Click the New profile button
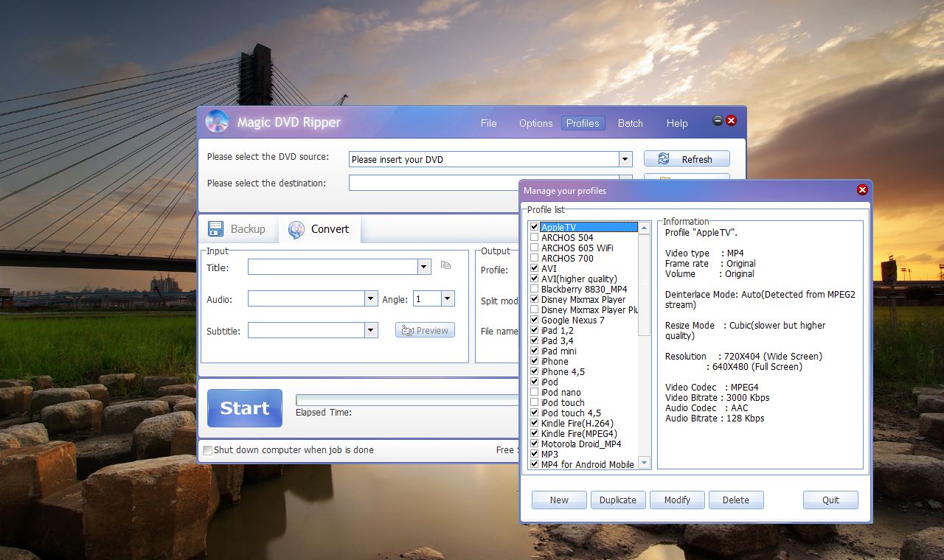Viewport: 944px width, 560px height. [559, 500]
